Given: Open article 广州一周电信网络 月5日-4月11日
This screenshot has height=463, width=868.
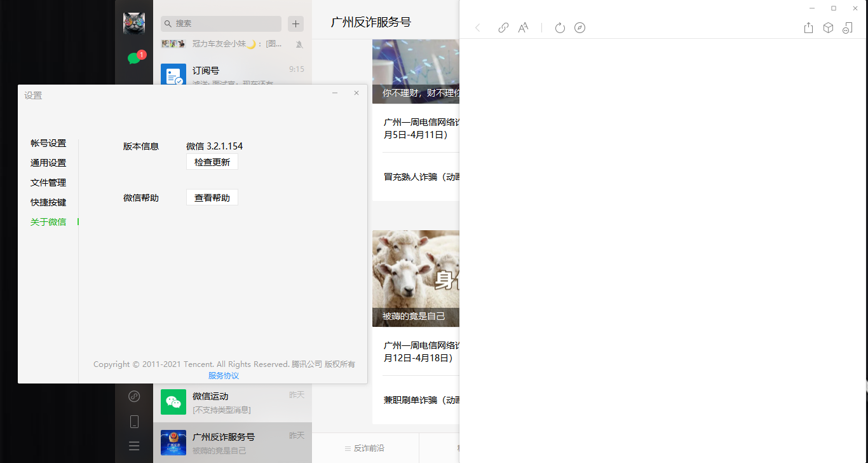Looking at the screenshot, I should pyautogui.click(x=421, y=128).
